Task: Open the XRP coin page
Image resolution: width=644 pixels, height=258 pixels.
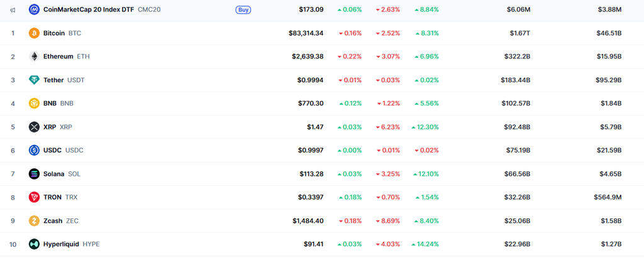Action: click(x=57, y=127)
